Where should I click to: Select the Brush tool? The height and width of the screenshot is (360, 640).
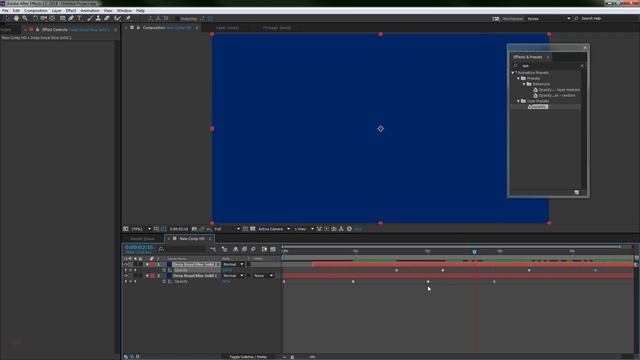(x=89, y=18)
